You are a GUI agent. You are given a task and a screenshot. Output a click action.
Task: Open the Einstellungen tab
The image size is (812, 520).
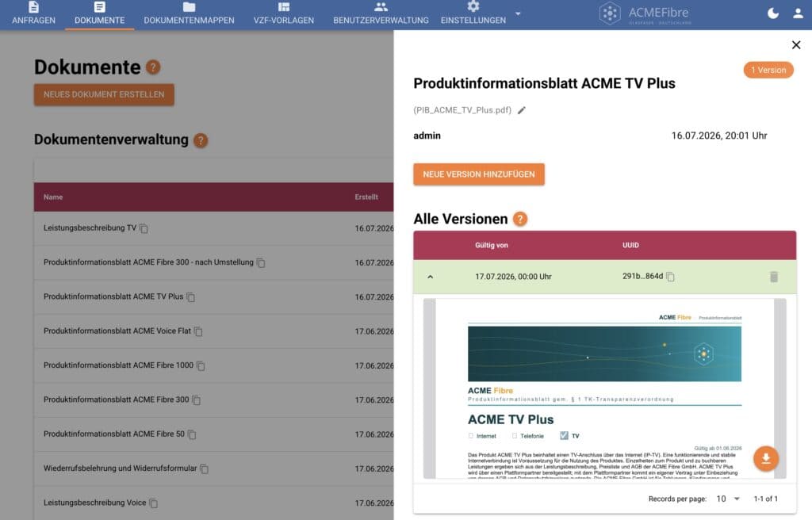click(473, 14)
